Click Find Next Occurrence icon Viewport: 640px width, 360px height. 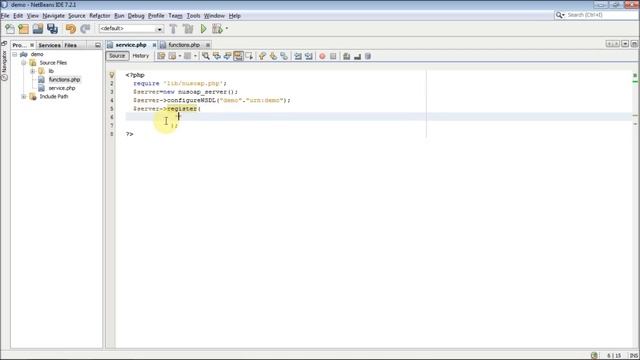pyautogui.click(x=227, y=56)
